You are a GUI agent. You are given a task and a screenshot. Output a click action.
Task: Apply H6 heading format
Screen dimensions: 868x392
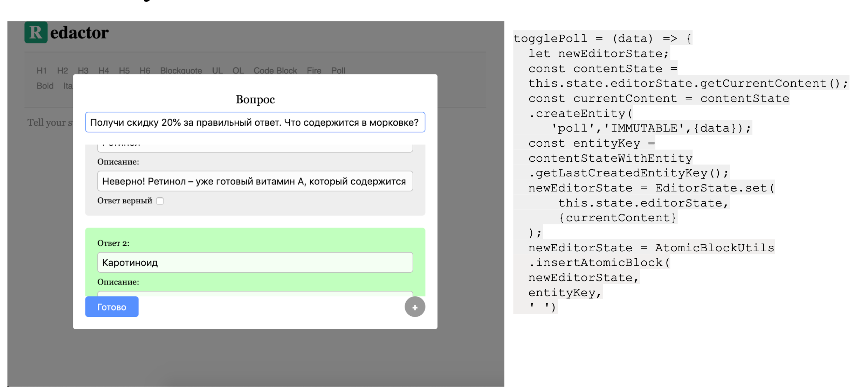pos(145,70)
